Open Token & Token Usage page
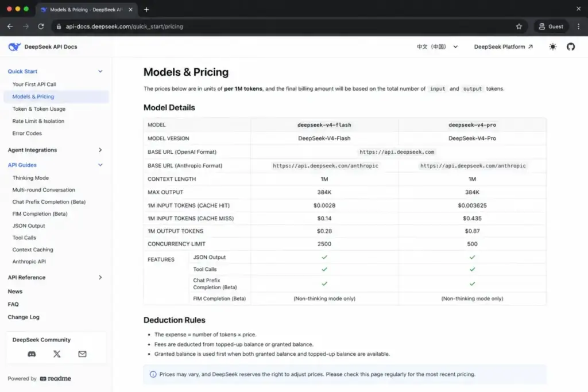Screen dimensions: 588x392 pyautogui.click(x=39, y=109)
